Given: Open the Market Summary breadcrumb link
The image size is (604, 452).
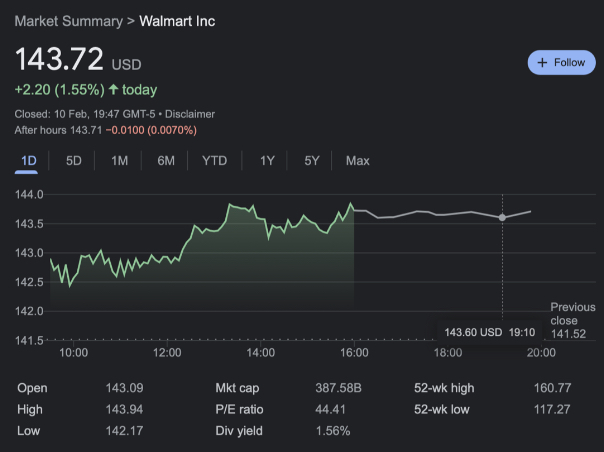Looking at the screenshot, I should click(69, 21).
